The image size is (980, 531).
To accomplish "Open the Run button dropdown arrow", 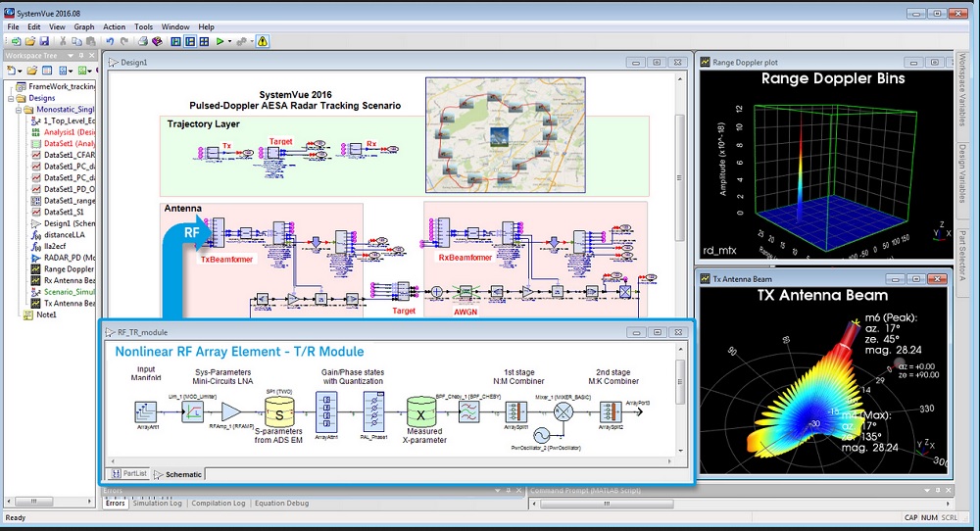I will click(229, 42).
